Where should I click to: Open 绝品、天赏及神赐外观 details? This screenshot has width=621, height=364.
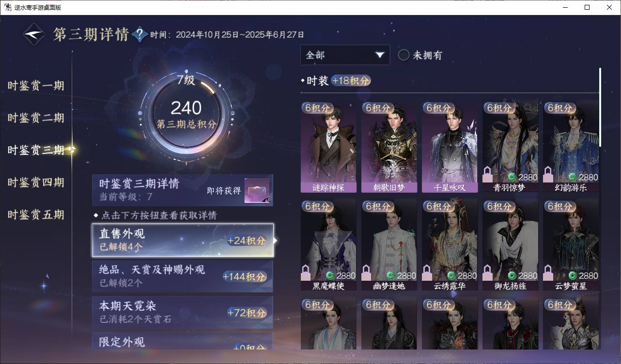coord(183,276)
